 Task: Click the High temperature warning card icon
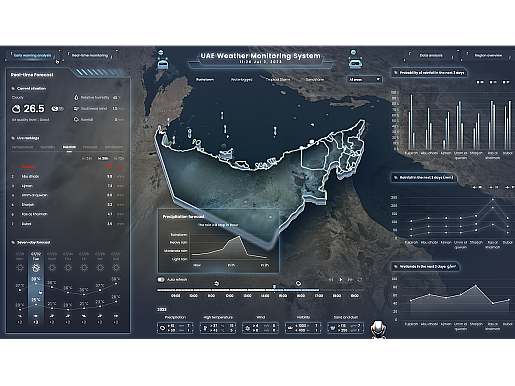tap(205, 328)
